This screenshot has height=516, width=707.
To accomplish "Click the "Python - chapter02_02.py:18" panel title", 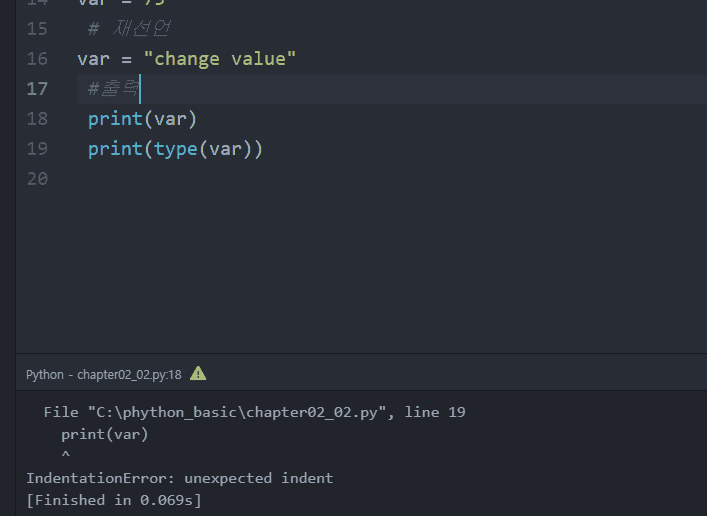I will [x=104, y=374].
